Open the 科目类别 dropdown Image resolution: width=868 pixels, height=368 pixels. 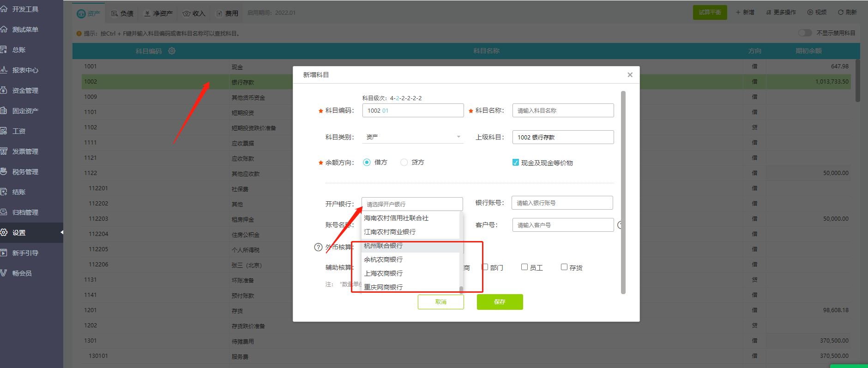point(413,137)
